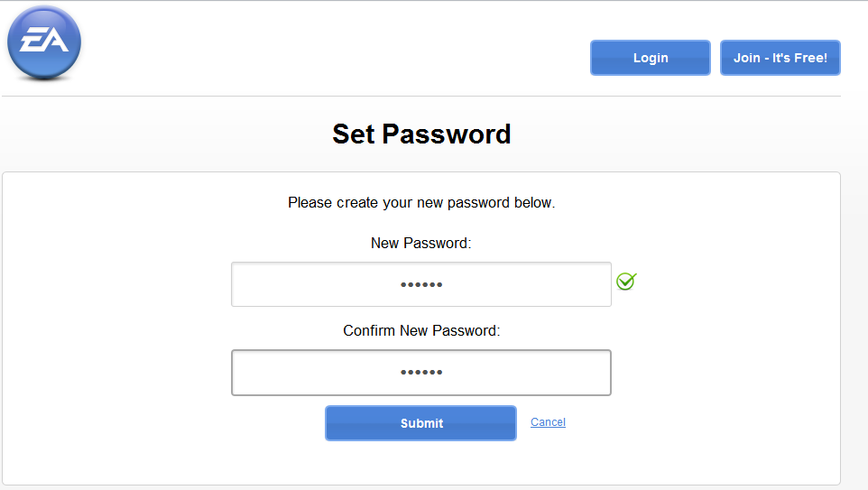Focus the New Password input field

pos(421,284)
